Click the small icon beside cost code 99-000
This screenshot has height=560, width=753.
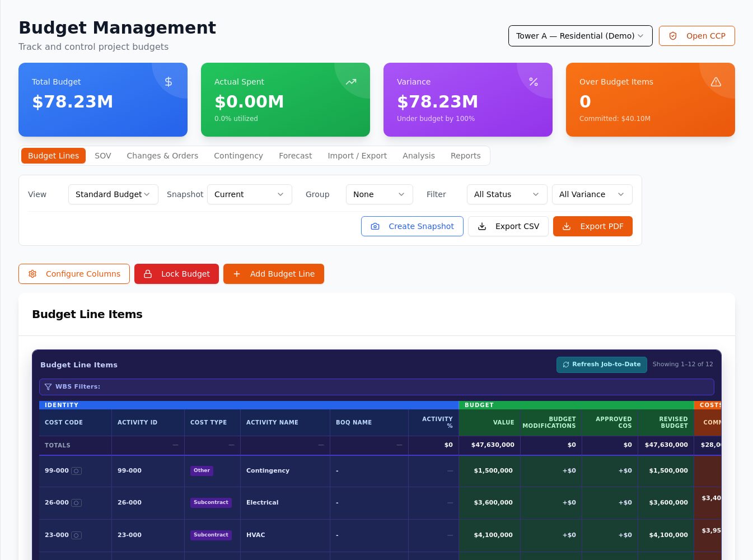77,471
